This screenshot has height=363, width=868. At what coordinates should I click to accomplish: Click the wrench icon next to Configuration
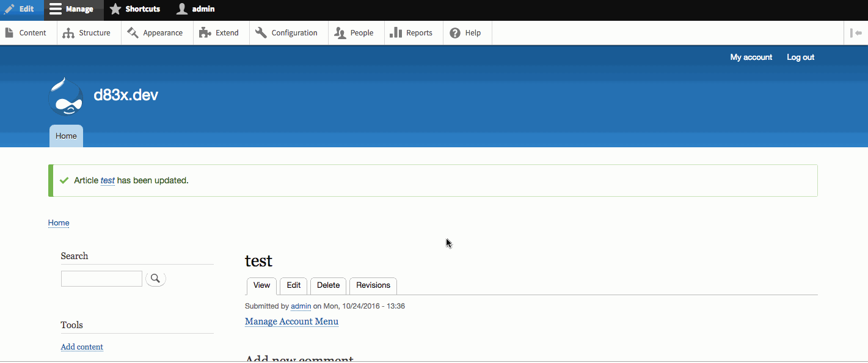261,33
